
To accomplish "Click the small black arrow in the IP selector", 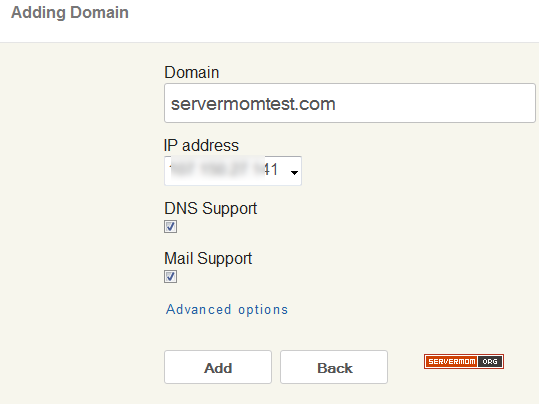I will pyautogui.click(x=294, y=172).
